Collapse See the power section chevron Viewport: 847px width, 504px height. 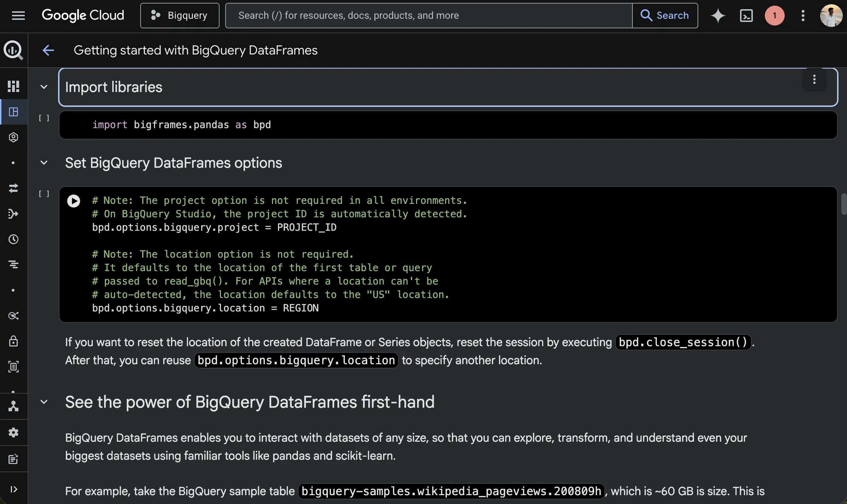(x=44, y=402)
